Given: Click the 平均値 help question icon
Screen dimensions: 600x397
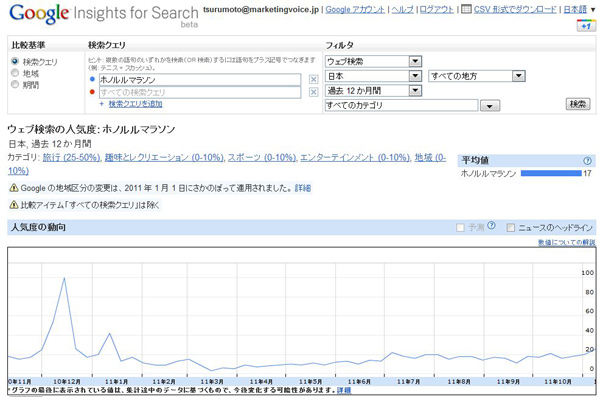Looking at the screenshot, I should coord(587,161).
